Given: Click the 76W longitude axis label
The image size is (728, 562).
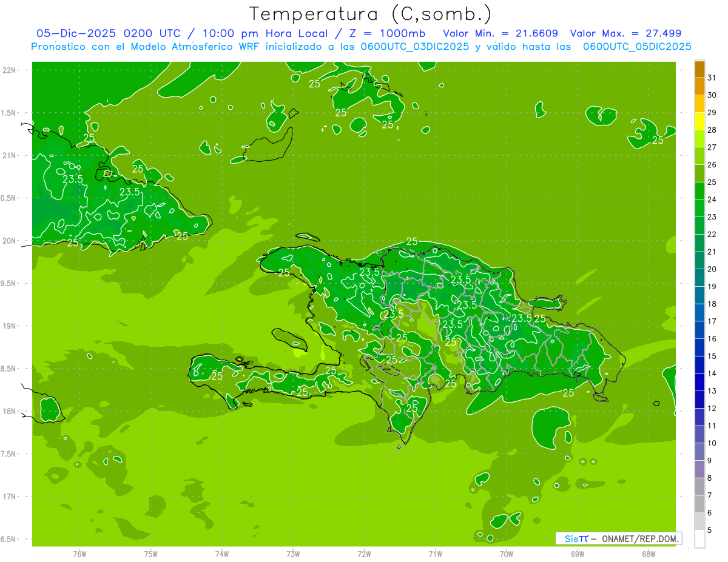Looking at the screenshot, I should 79,554.
